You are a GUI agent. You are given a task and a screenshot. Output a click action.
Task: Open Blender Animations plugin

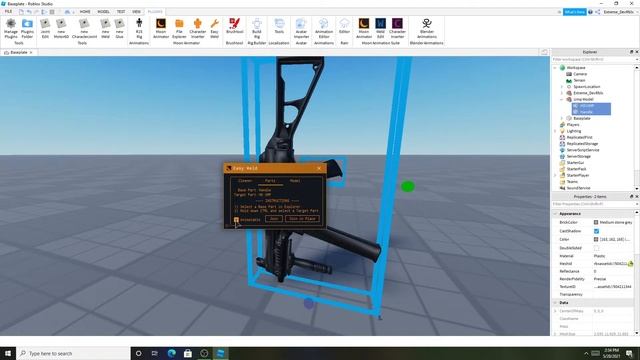click(x=427, y=28)
